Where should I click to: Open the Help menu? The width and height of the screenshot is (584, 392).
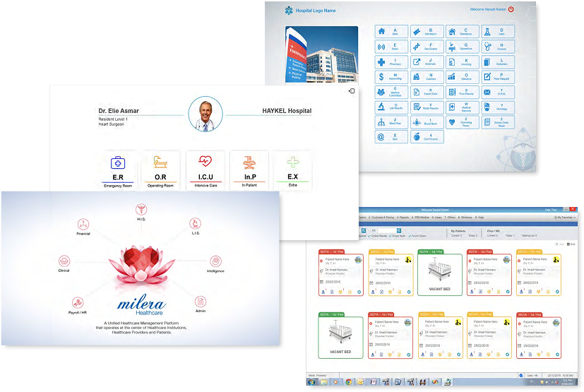479,218
